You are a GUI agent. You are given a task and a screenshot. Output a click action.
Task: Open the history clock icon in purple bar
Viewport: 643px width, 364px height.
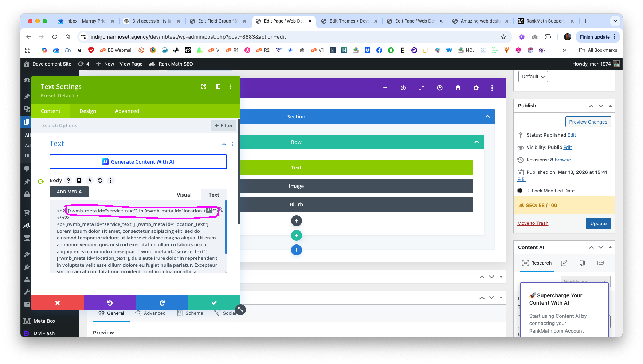click(x=439, y=88)
